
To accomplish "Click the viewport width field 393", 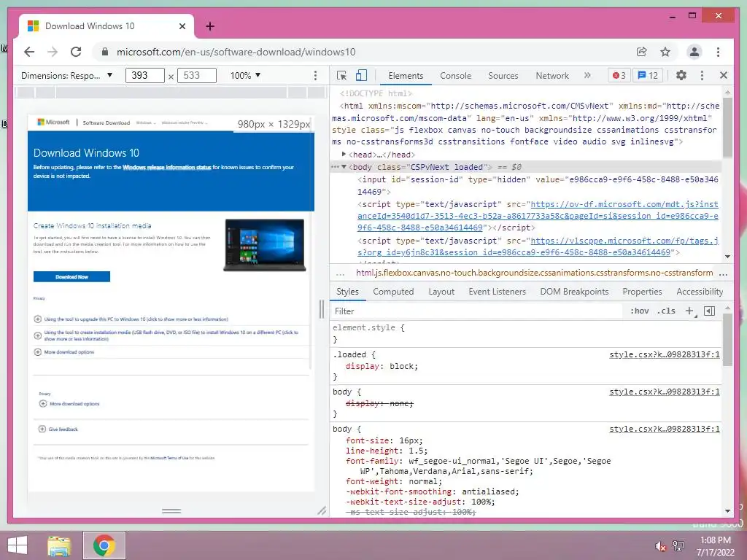I will pyautogui.click(x=145, y=75).
